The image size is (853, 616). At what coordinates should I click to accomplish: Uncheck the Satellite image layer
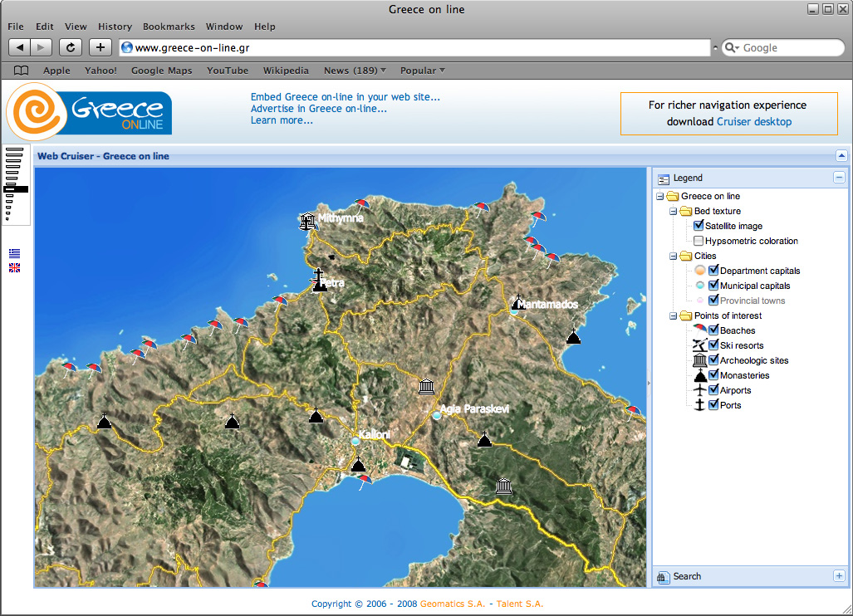pos(699,226)
